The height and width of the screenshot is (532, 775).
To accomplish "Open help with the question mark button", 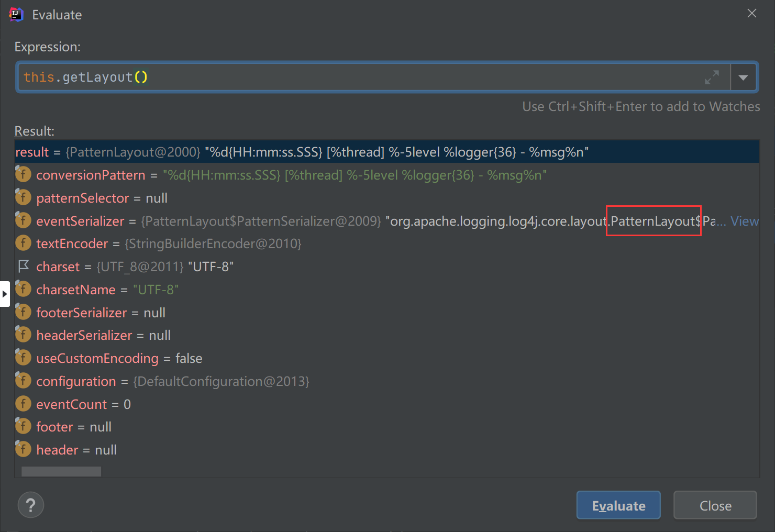I will click(x=31, y=505).
